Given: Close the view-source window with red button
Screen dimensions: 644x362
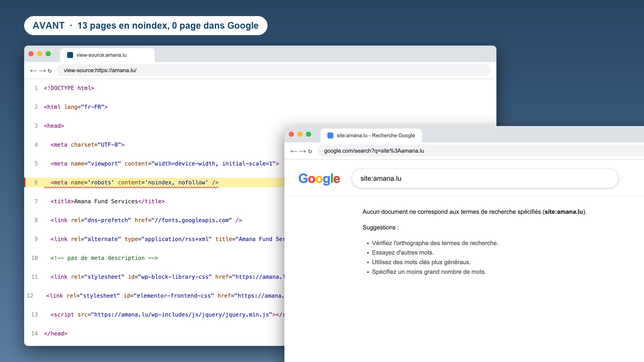Looking at the screenshot, I should pyautogui.click(x=31, y=54).
